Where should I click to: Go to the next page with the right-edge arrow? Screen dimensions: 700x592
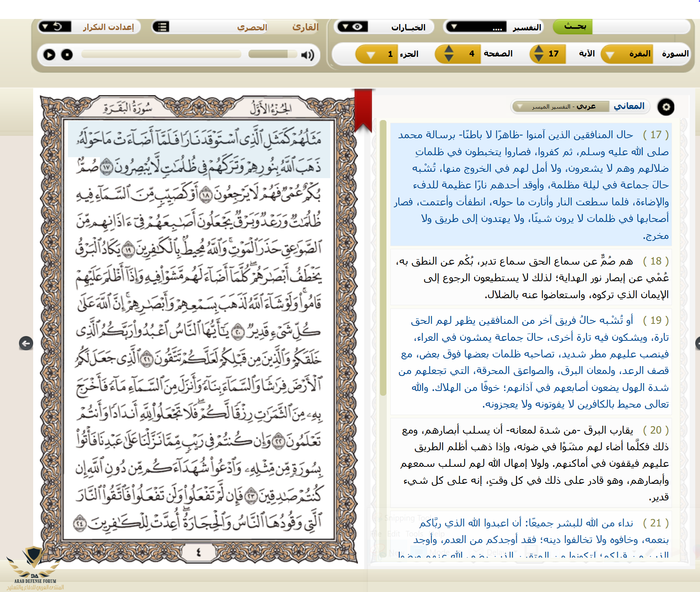tap(697, 343)
